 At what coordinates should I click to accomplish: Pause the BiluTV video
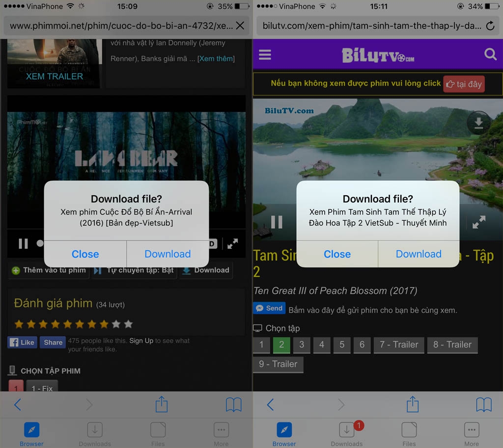pos(277,222)
